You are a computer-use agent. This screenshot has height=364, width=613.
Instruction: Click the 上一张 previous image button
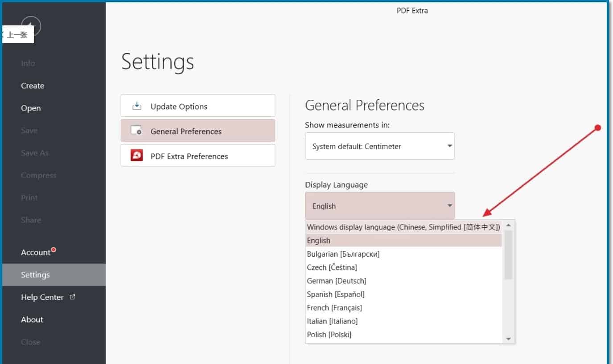[x=17, y=35]
